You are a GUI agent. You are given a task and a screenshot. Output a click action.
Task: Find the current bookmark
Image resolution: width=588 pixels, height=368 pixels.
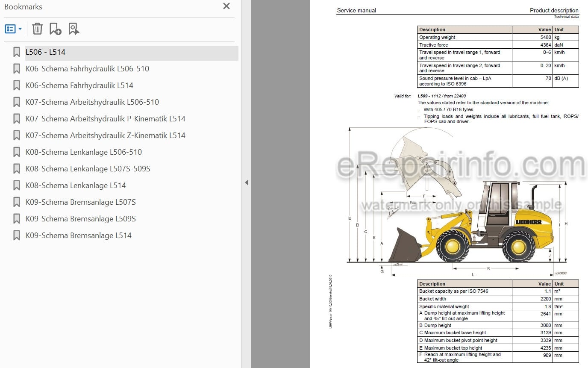pyautogui.click(x=73, y=29)
